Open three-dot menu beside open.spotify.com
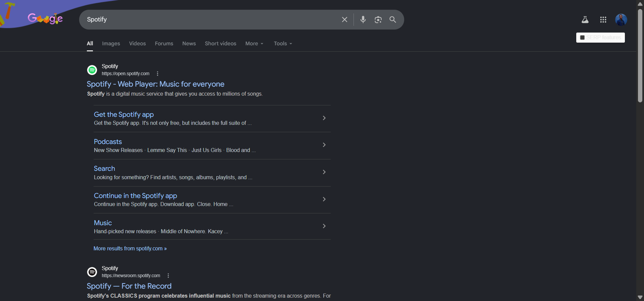Image resolution: width=644 pixels, height=301 pixels. tap(157, 73)
